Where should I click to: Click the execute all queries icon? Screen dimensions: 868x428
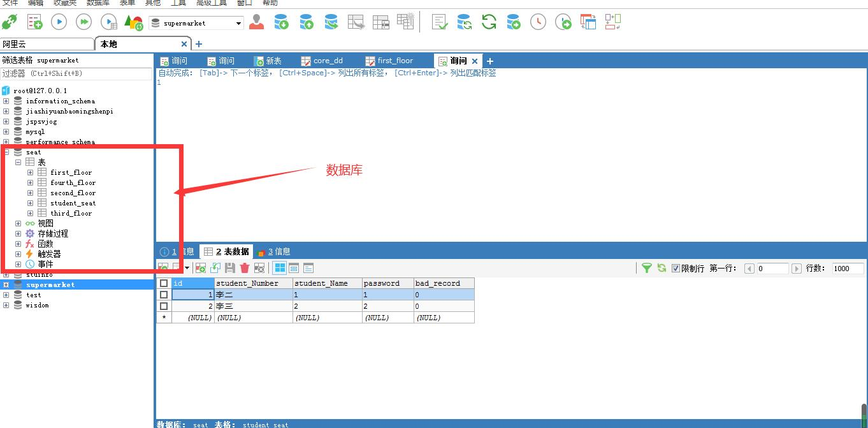pos(83,22)
